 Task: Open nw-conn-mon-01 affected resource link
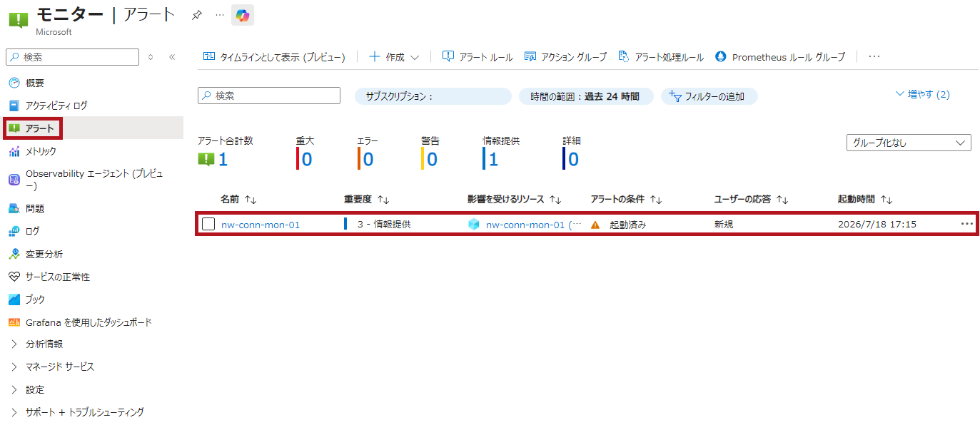pos(533,225)
